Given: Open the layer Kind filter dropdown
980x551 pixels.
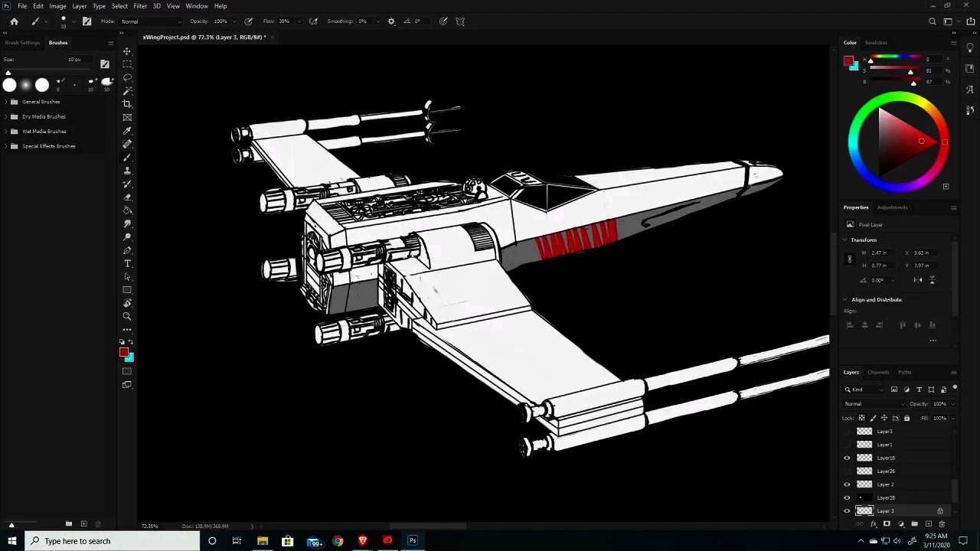Looking at the screenshot, I should pyautogui.click(x=864, y=390).
